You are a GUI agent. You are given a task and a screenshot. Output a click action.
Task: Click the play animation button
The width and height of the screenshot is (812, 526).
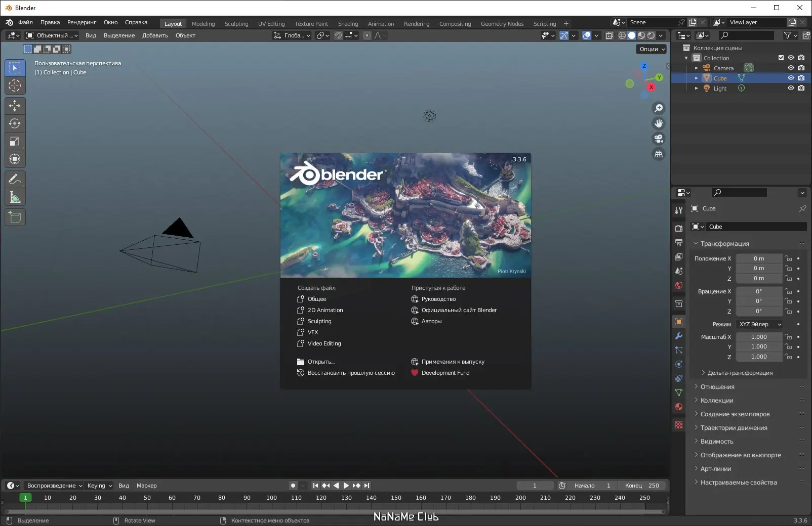(x=346, y=486)
